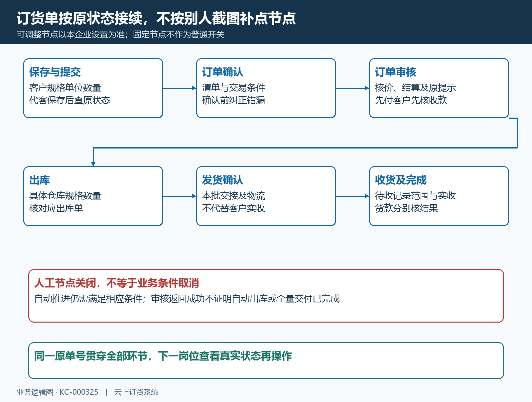This screenshot has height=402, width=532.
Task: Select the 收货及完成 heading
Action: (401, 180)
